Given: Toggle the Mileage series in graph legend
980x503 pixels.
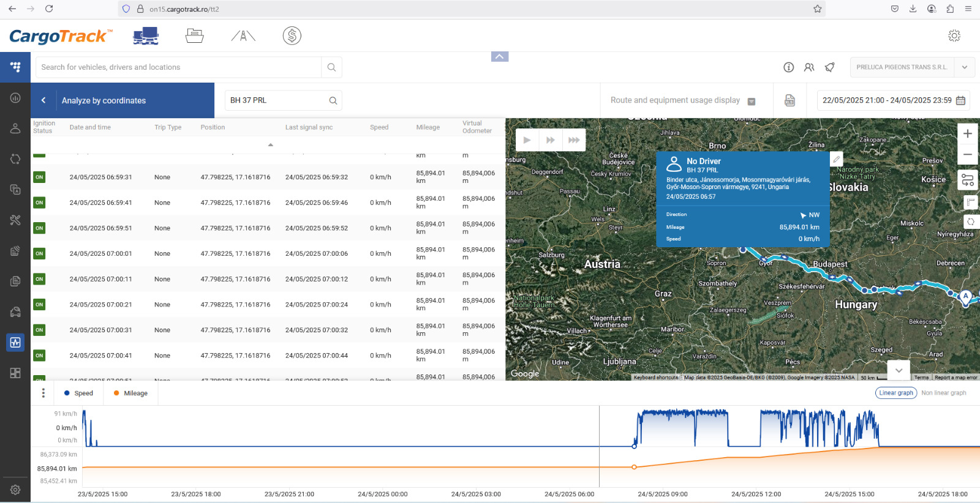Looking at the screenshot, I should pyautogui.click(x=130, y=393).
